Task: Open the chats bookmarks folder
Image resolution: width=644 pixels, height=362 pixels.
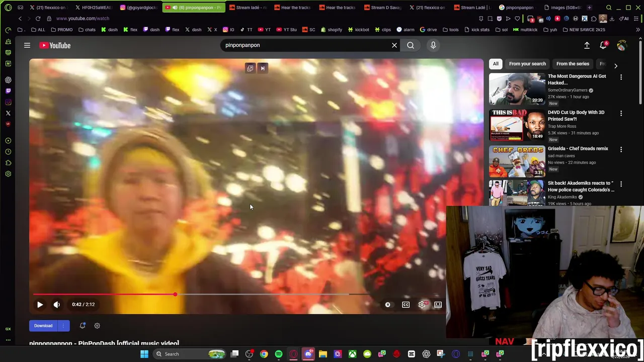Action: point(87,30)
